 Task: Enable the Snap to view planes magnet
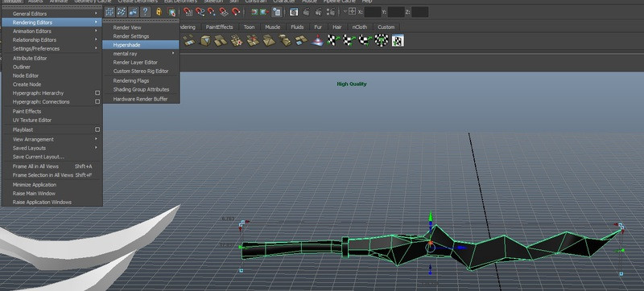224,12
